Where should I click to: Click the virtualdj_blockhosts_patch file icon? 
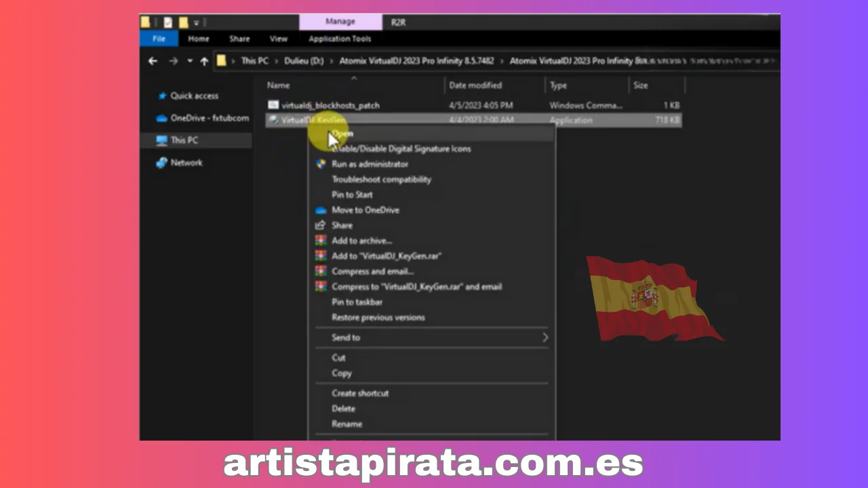pyautogui.click(x=273, y=105)
